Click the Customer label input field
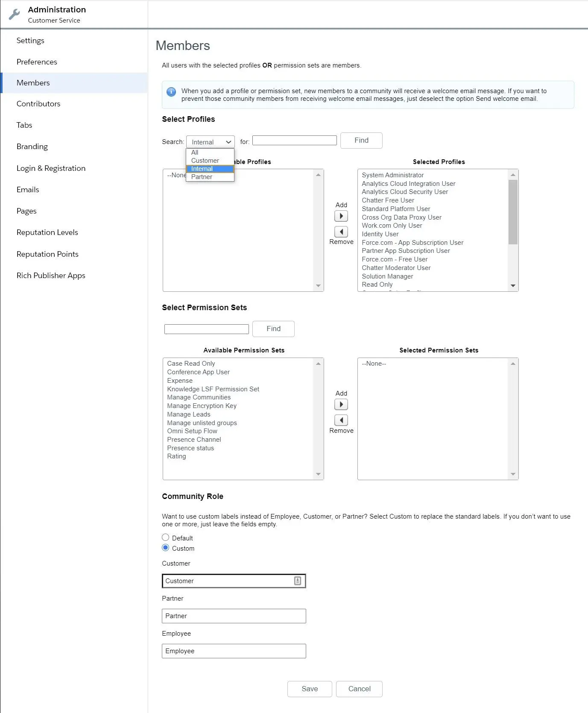This screenshot has width=588, height=713. click(x=234, y=581)
